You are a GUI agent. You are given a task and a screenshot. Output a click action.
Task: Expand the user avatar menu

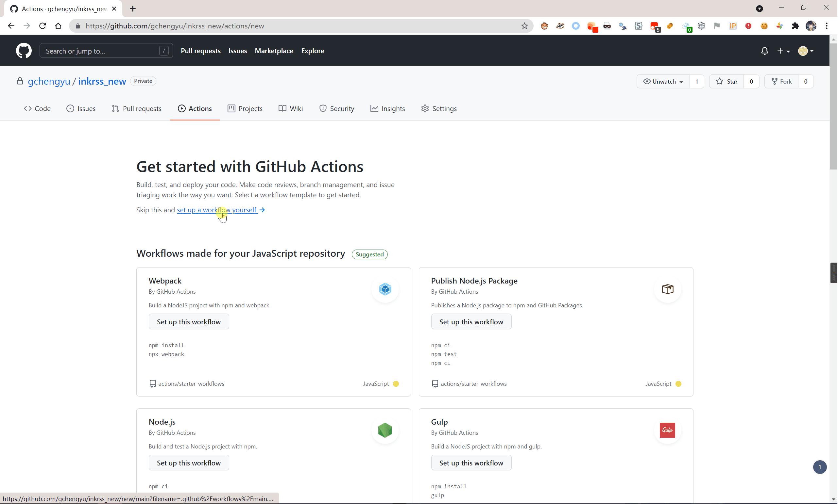tap(806, 51)
